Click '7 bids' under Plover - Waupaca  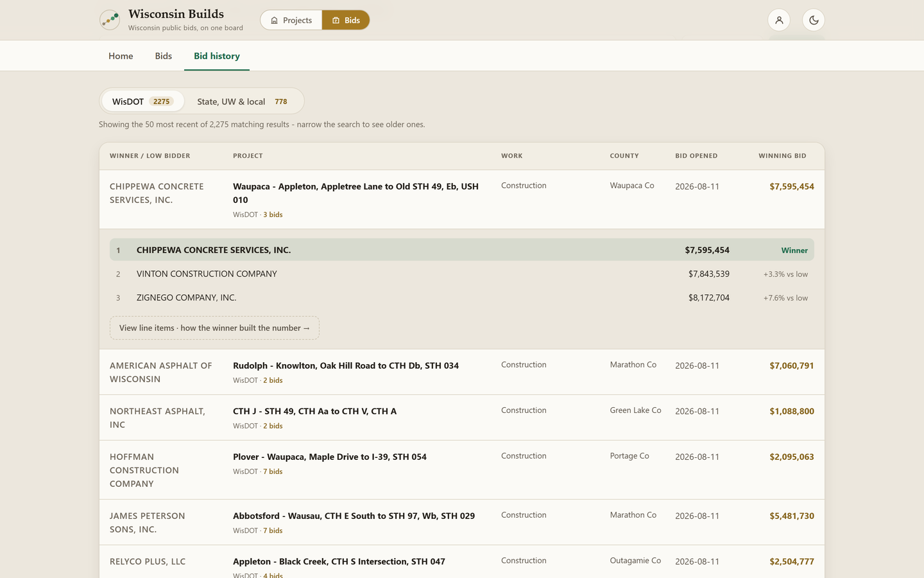point(273,471)
